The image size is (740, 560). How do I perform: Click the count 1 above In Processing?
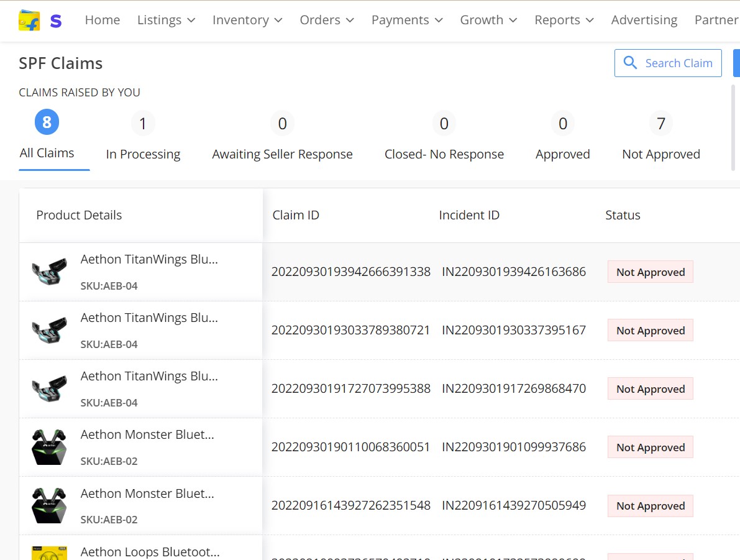[x=143, y=123]
